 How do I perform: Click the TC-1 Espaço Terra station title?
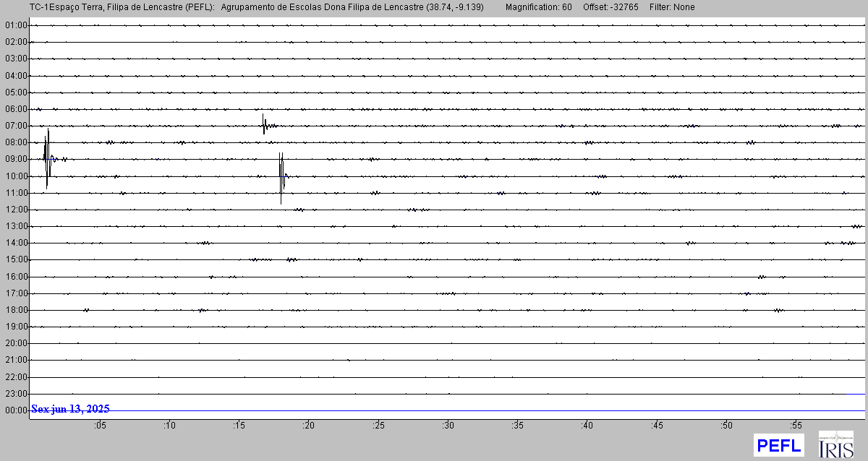(x=122, y=7)
